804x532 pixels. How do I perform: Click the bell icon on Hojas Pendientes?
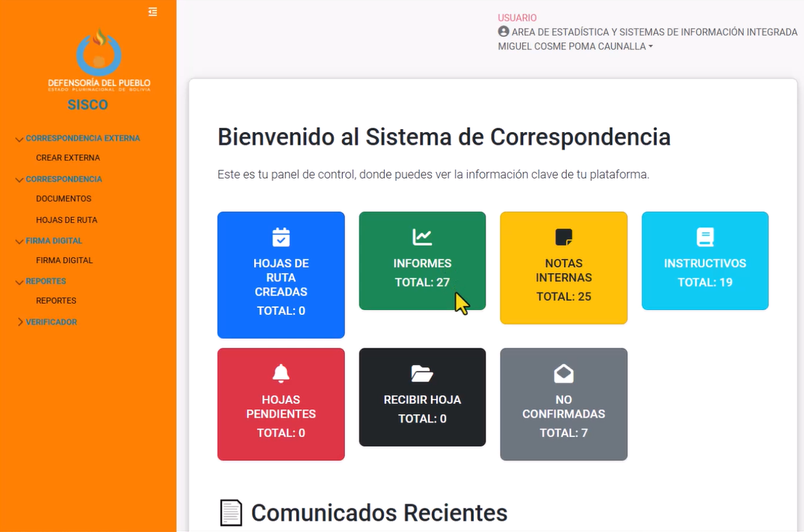[x=281, y=374]
